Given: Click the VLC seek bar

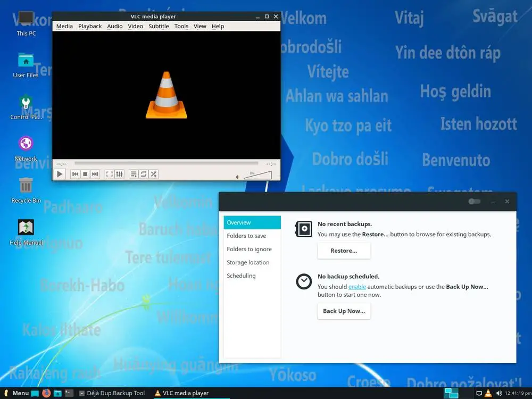Looking at the screenshot, I should coord(166,163).
